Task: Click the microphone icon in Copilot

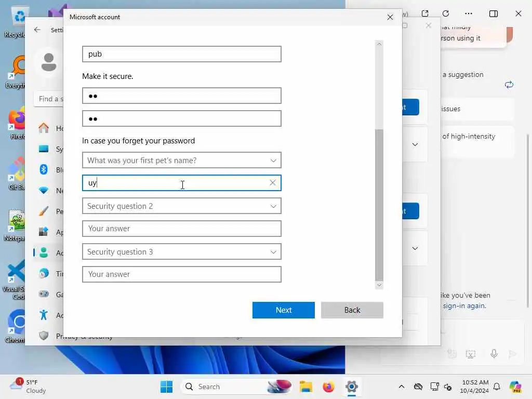Action: click(x=494, y=354)
